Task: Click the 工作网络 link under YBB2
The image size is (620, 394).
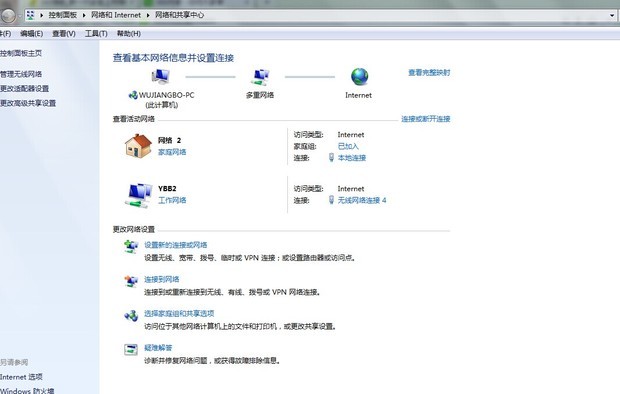Action: 172,200
